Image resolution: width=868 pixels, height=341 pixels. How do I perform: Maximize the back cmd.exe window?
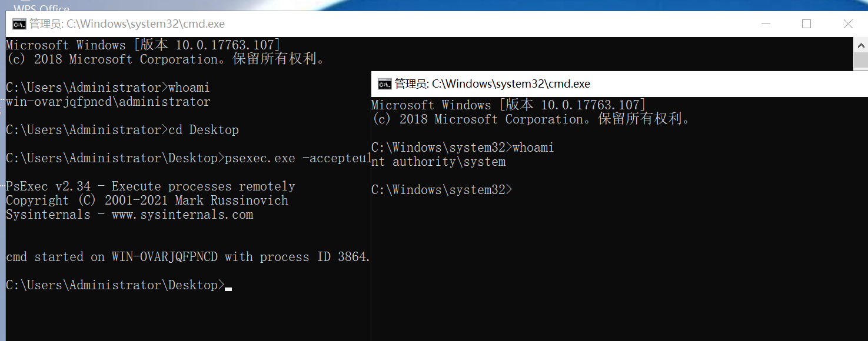click(806, 24)
